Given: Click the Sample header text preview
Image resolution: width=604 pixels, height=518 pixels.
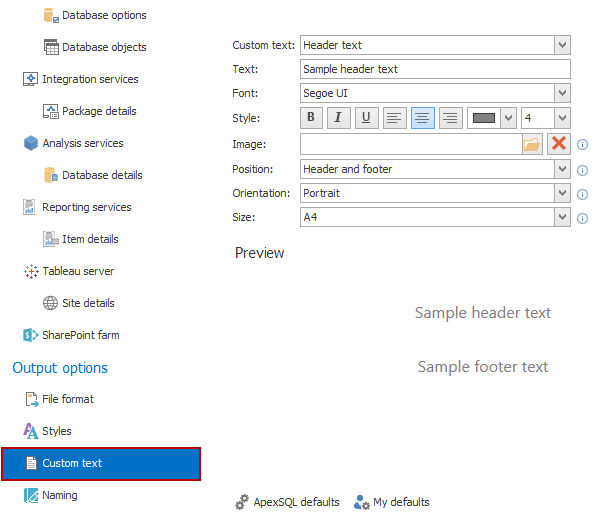Looking at the screenshot, I should (x=483, y=313).
